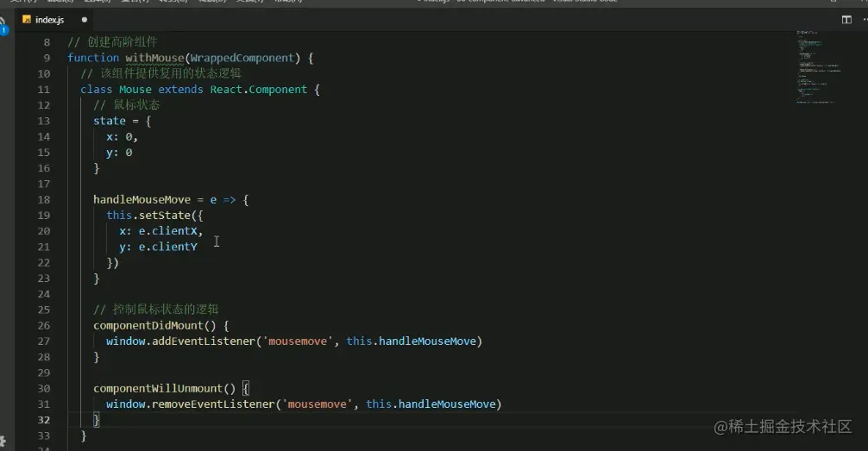Screen dimensions: 868x451
Task: Click the highlighted opening brace on line 30
Action: click(246, 389)
